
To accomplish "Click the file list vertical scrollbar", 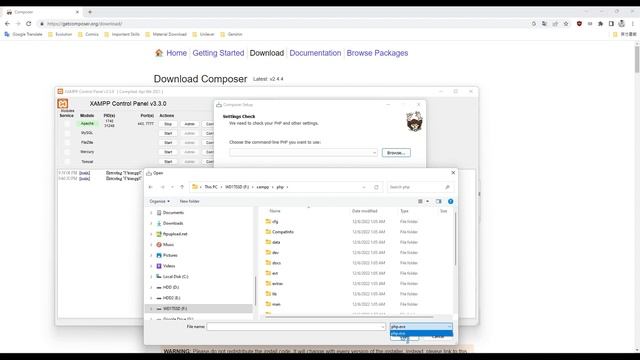I will pos(455,239).
